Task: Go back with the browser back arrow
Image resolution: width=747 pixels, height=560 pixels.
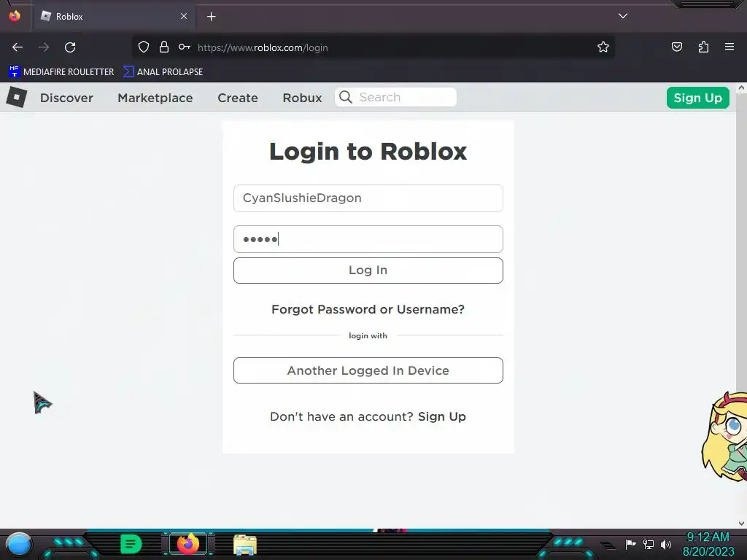Action: pyautogui.click(x=18, y=47)
